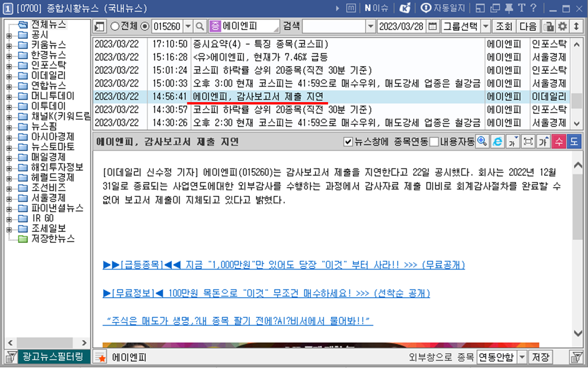Image resolution: width=588 pixels, height=368 pixels.
Task: Open the 연동안함 dropdown at bottom
Action: 522,357
